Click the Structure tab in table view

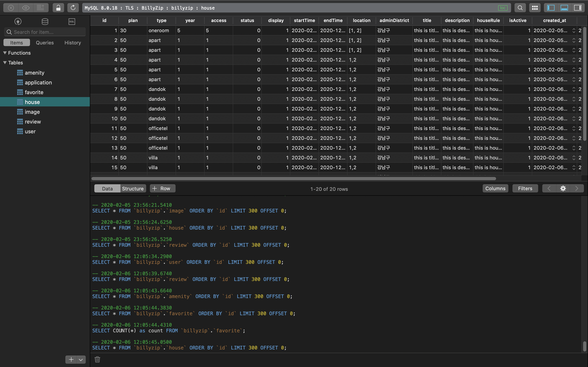[x=133, y=188]
